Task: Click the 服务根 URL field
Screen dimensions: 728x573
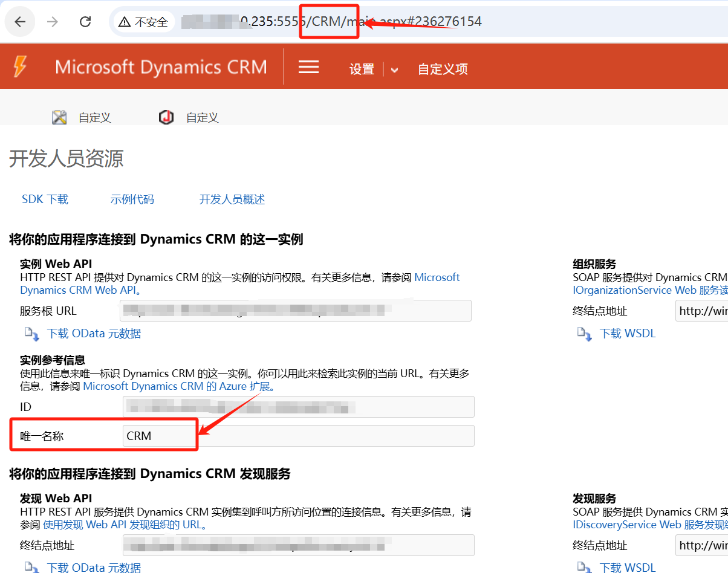Action: (x=296, y=311)
